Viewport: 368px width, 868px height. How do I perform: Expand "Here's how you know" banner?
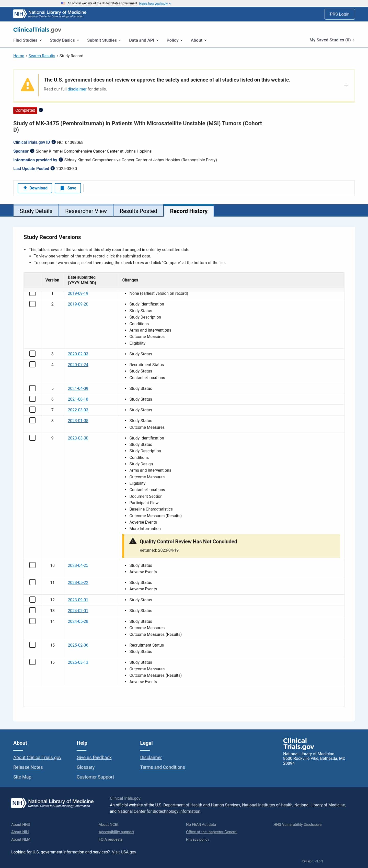(155, 3)
